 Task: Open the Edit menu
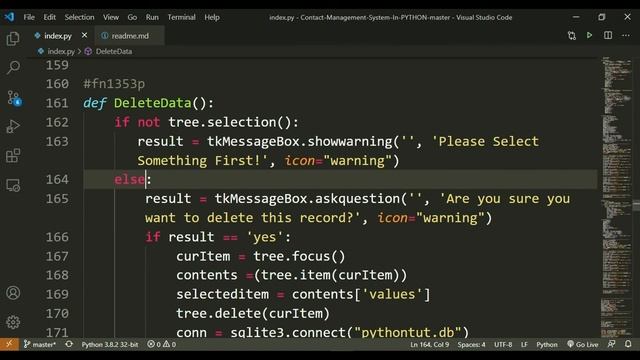click(49, 17)
